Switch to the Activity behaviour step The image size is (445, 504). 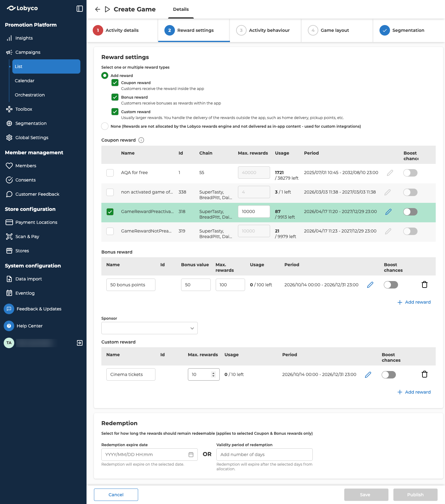pyautogui.click(x=265, y=30)
